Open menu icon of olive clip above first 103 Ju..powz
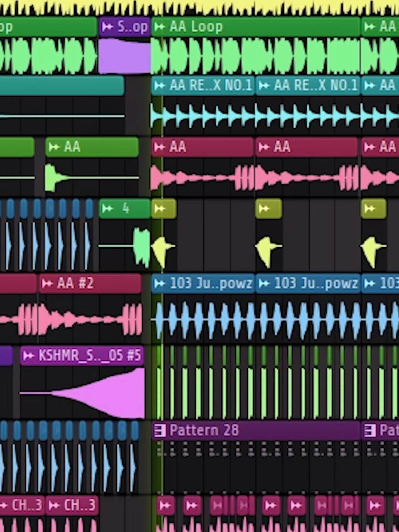The image size is (399, 532). coord(159,209)
